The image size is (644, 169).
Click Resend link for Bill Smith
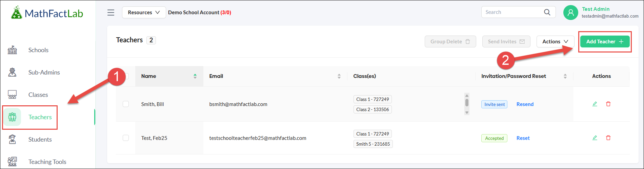[525, 104]
